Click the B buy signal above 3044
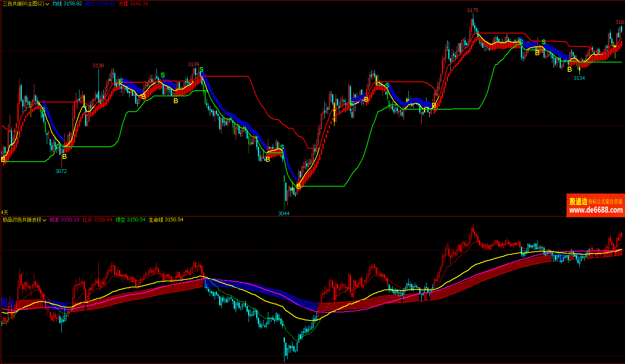The width and height of the screenshot is (625, 364). click(298, 186)
